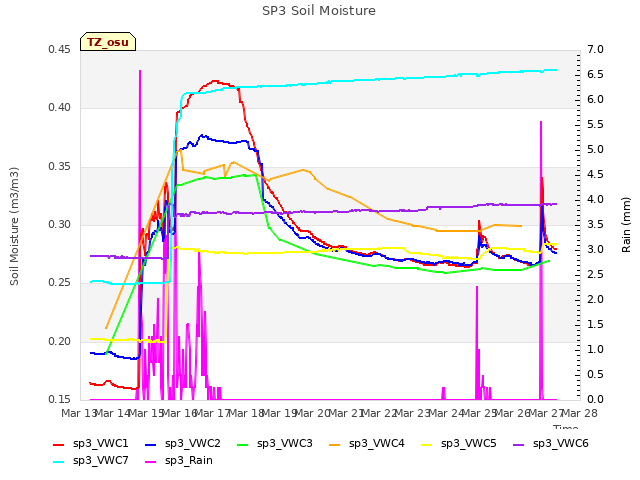Click the sp3_VWC1 legend label
The height and width of the screenshot is (480, 640).
[100, 443]
